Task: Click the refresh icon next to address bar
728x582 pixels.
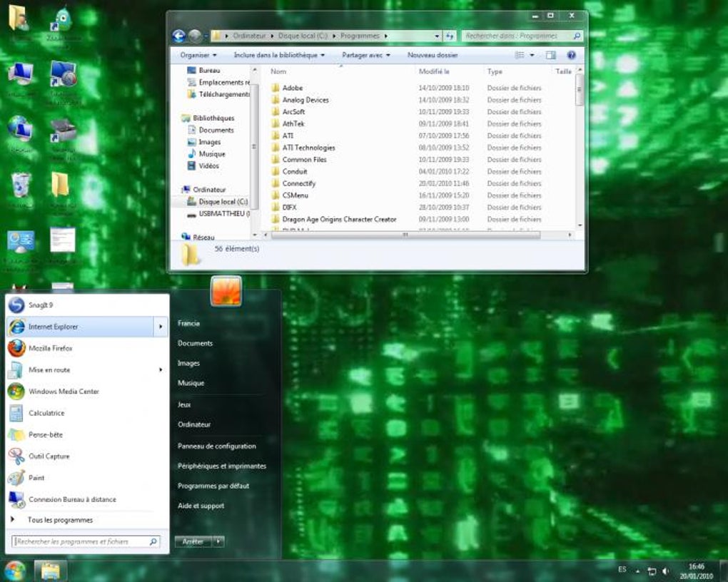Action: pos(450,36)
